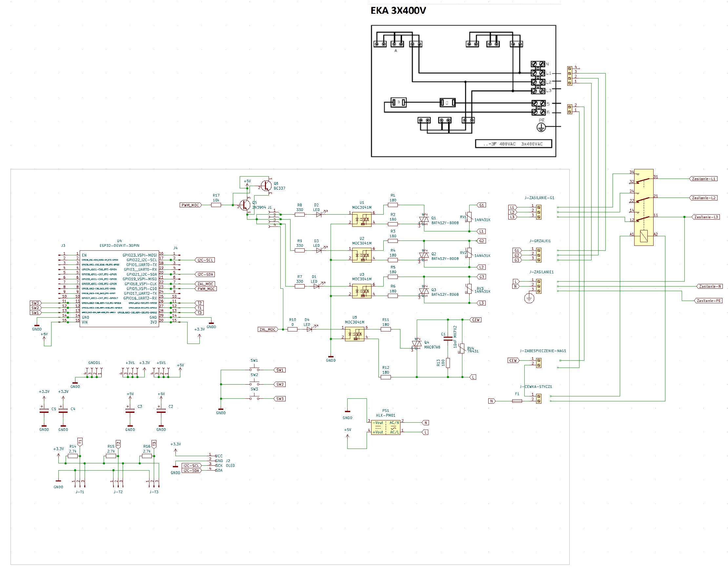This screenshot has height=571, width=728.
Task: Click the R17 10k resistor
Action: [x=216, y=205]
